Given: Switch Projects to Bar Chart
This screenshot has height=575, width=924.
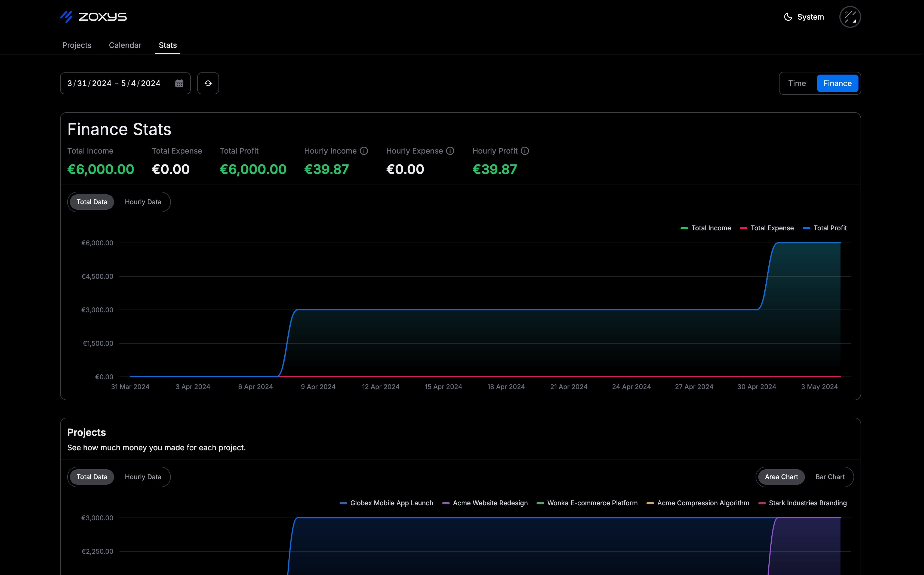Looking at the screenshot, I should pos(830,477).
